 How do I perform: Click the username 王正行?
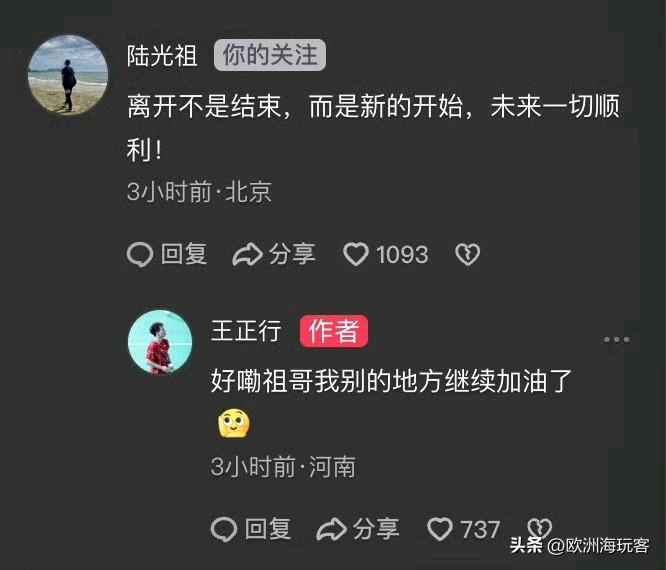pos(246,331)
